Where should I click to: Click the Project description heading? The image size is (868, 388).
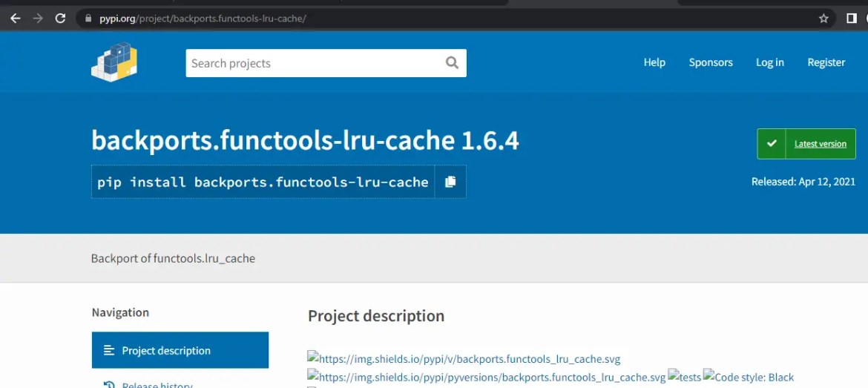(376, 316)
